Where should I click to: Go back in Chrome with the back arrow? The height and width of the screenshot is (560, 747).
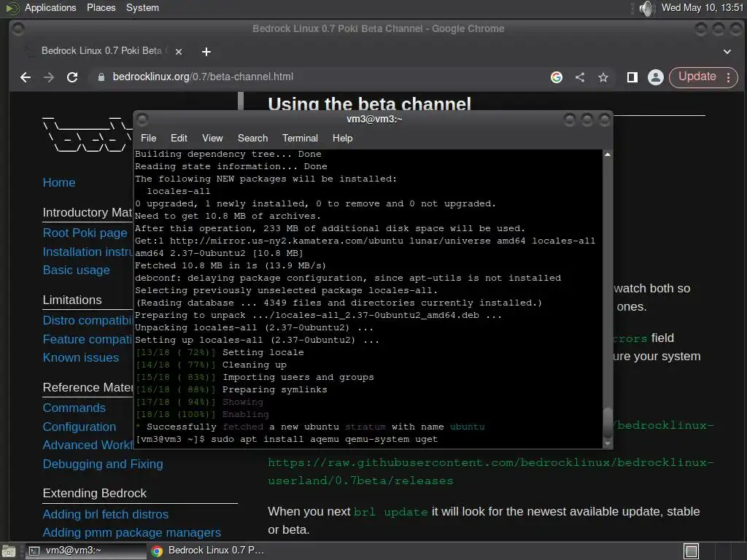[x=26, y=77]
